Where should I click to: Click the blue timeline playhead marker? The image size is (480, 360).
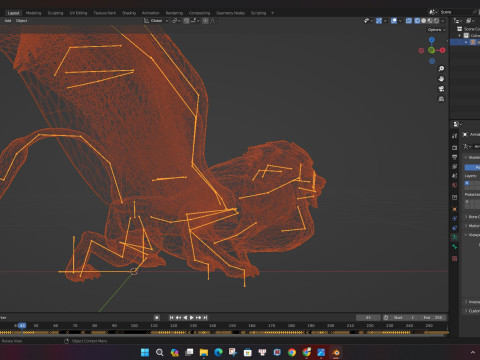coord(22,325)
